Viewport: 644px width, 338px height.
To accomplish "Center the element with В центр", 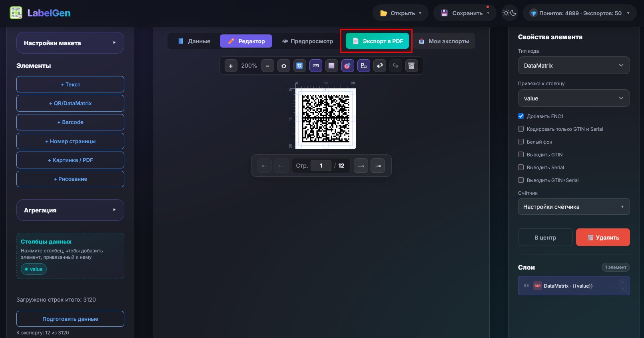I will pyautogui.click(x=545, y=237).
